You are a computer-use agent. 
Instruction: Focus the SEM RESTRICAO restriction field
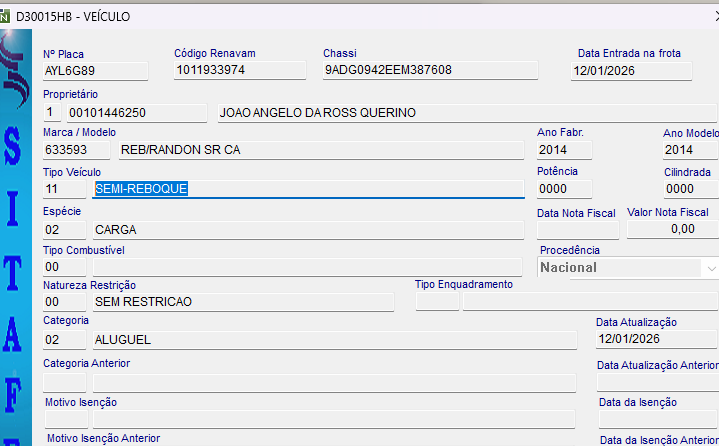coord(242,302)
